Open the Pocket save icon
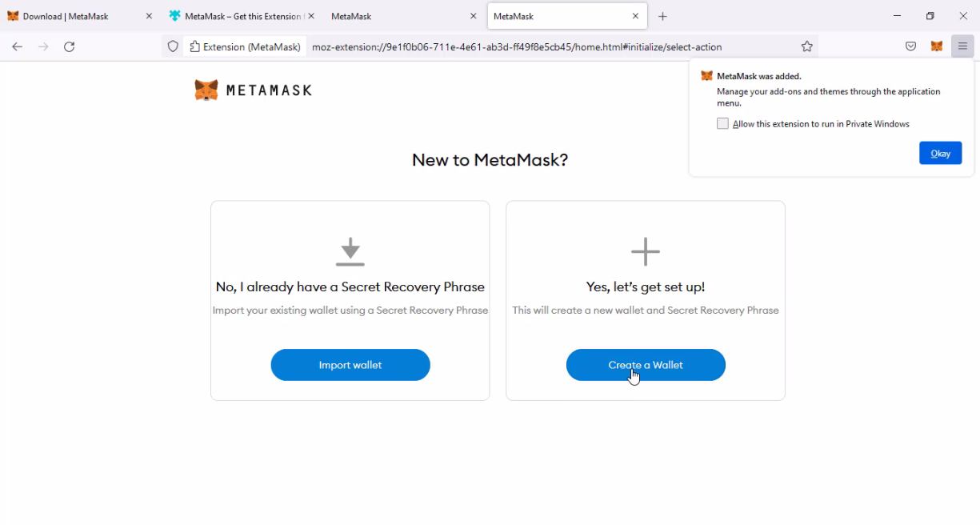The image size is (980, 525). click(910, 46)
